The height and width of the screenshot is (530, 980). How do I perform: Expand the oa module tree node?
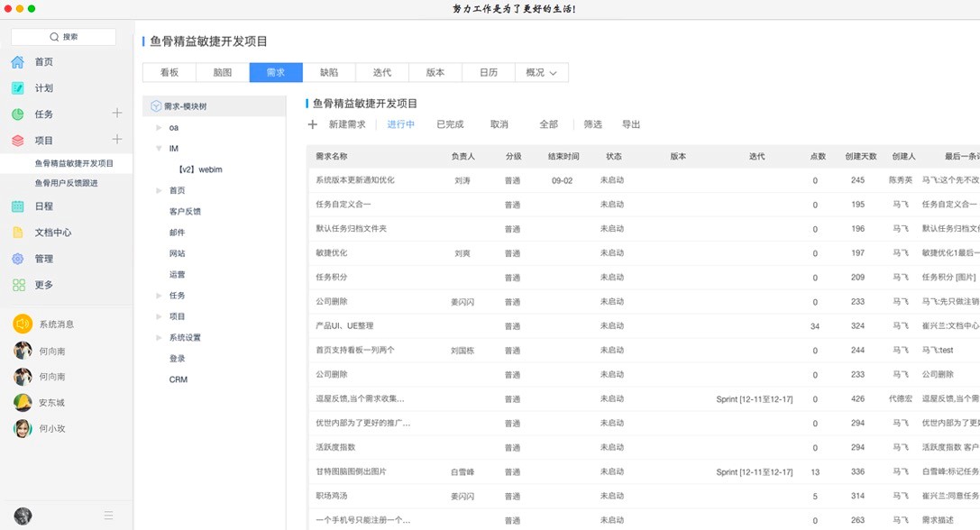click(159, 128)
